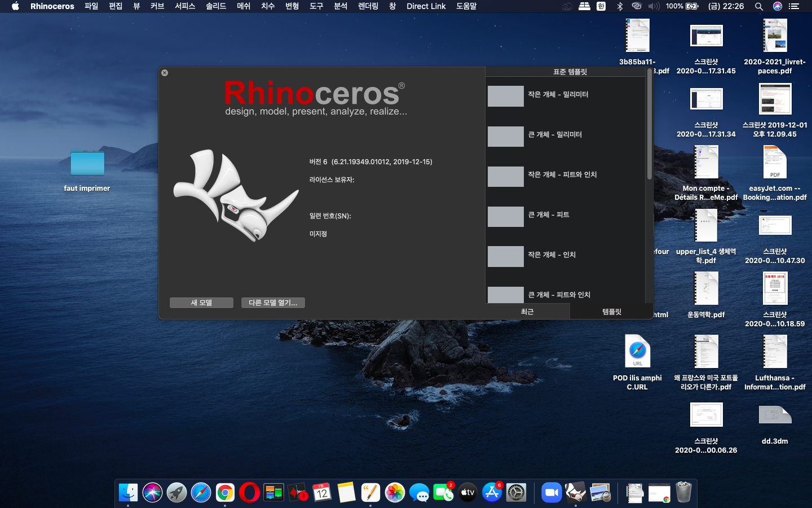Open App Store from the Dock
812x508 pixels.
coord(492,493)
